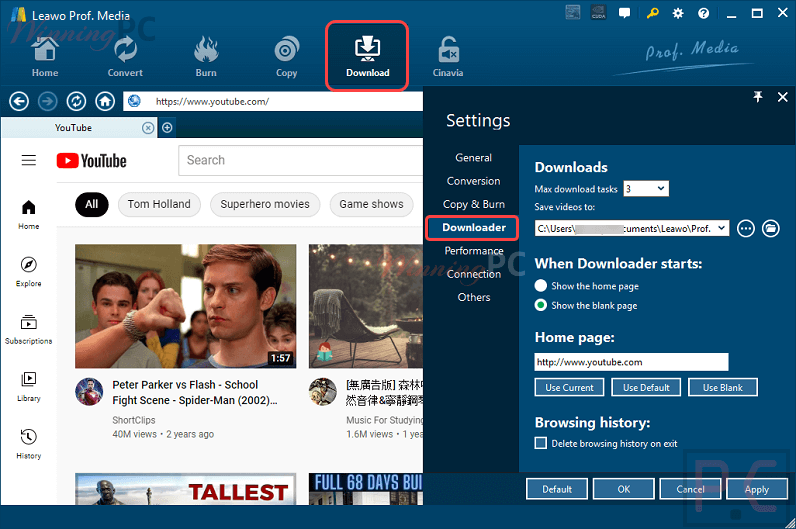Switch to Conversion settings section

click(473, 181)
